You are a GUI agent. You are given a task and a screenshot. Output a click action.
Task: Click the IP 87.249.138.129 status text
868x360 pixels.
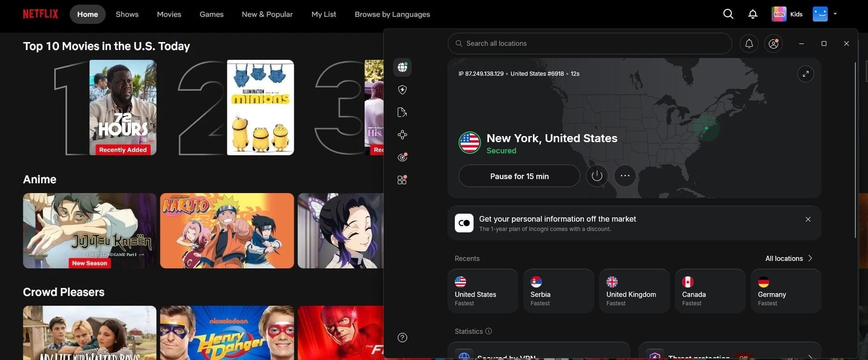click(481, 74)
